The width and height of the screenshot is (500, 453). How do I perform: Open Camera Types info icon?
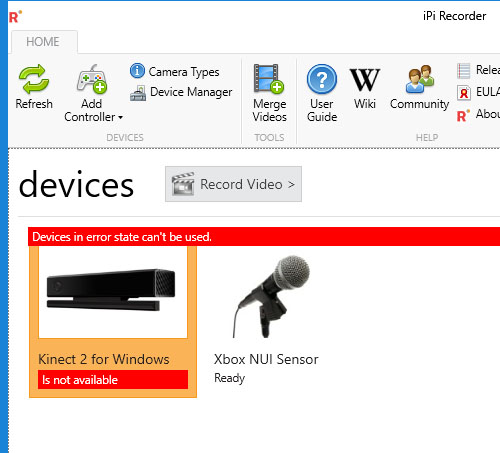pos(137,71)
